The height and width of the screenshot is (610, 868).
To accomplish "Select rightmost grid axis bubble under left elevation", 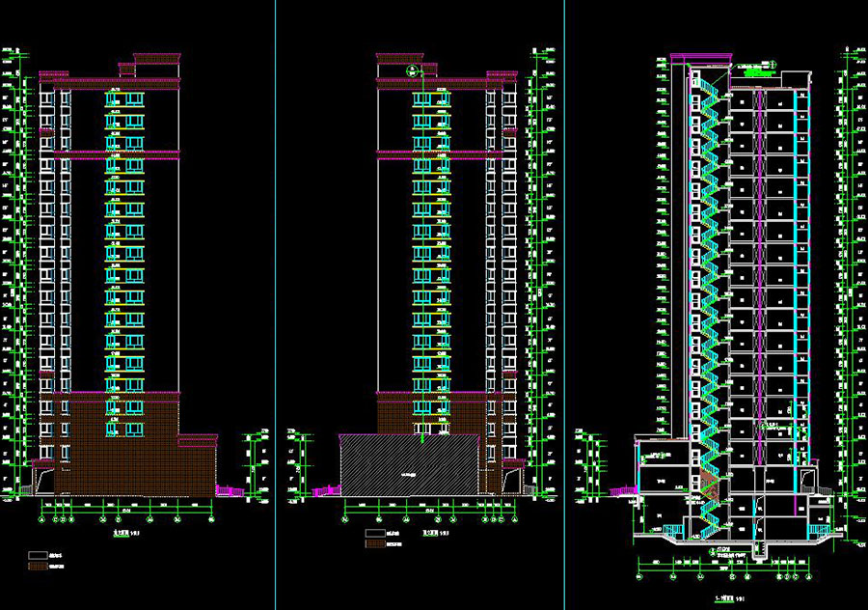I will [x=212, y=521].
